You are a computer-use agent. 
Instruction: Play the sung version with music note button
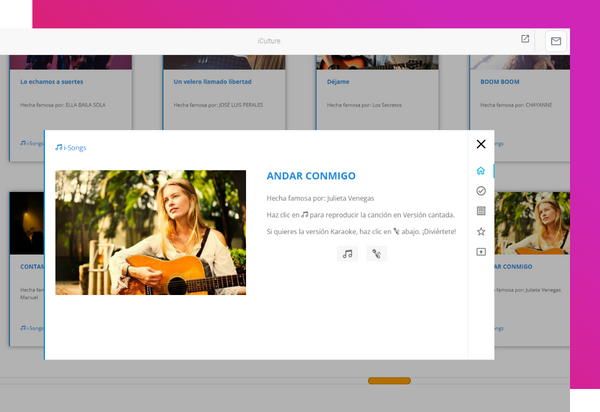[347, 254]
